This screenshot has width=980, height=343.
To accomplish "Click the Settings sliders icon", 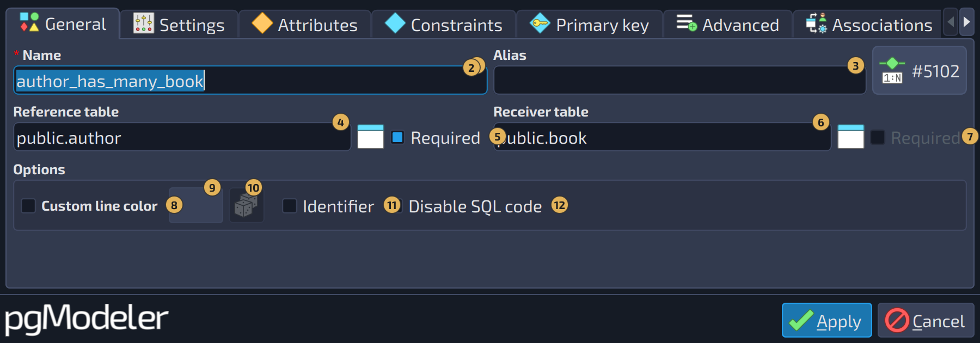I will click(144, 23).
